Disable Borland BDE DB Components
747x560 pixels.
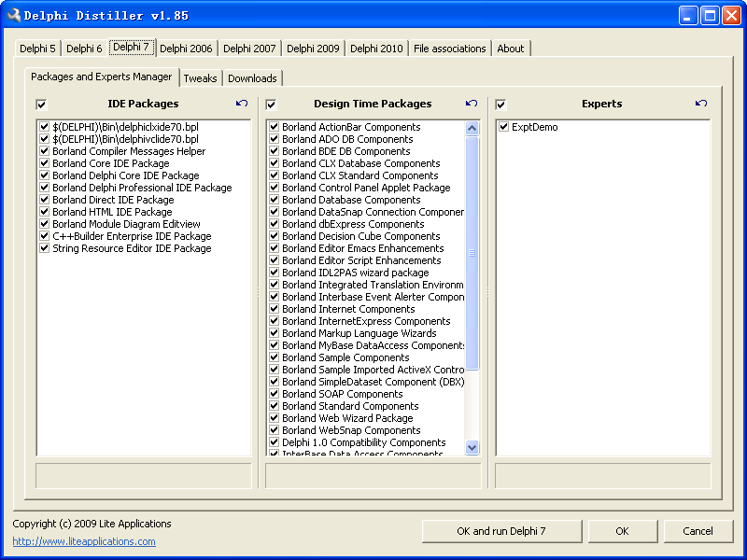coord(274,151)
